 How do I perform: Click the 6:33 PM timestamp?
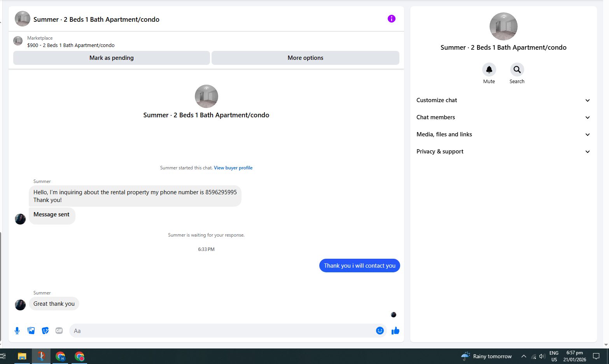(x=206, y=249)
